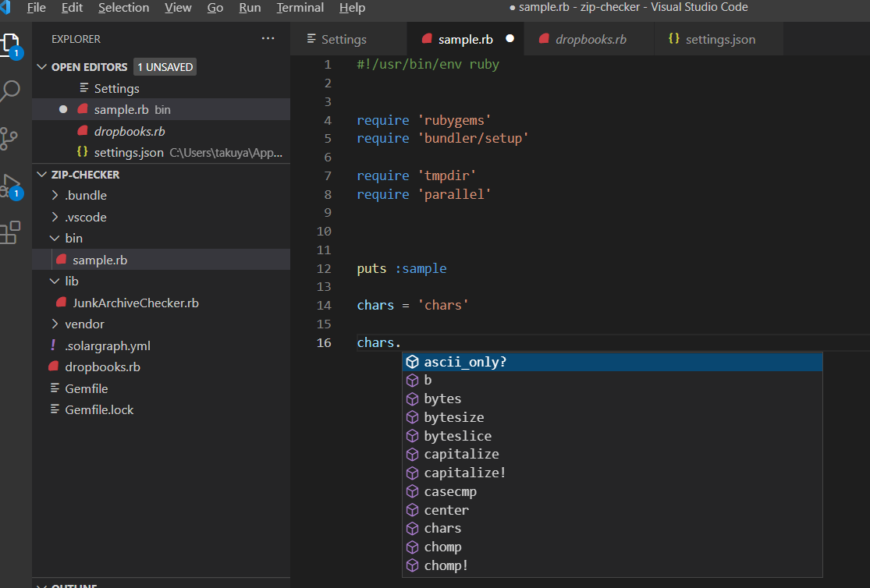Viewport: 870px width, 588px height.
Task: Open the Run menu
Action: click(x=250, y=8)
